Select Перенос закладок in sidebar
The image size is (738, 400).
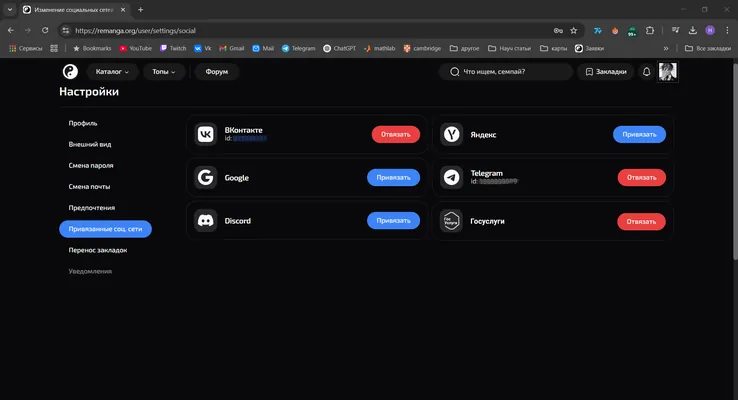[98, 250]
